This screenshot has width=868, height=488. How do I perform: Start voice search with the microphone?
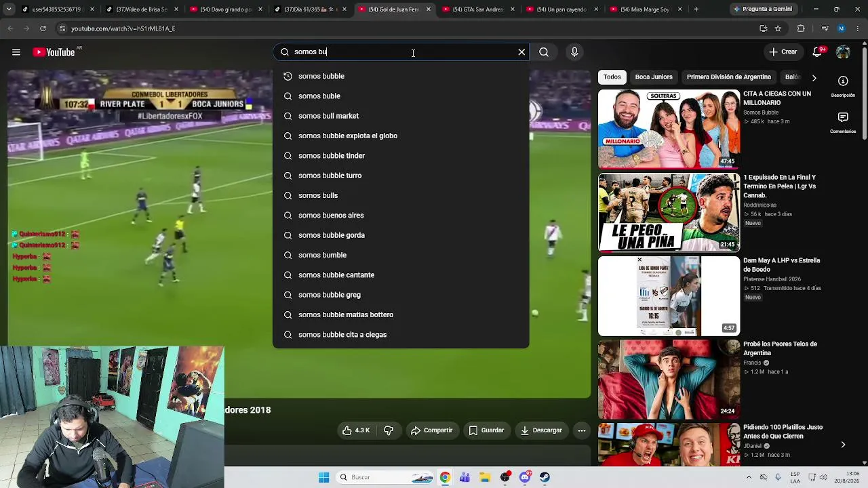(574, 52)
